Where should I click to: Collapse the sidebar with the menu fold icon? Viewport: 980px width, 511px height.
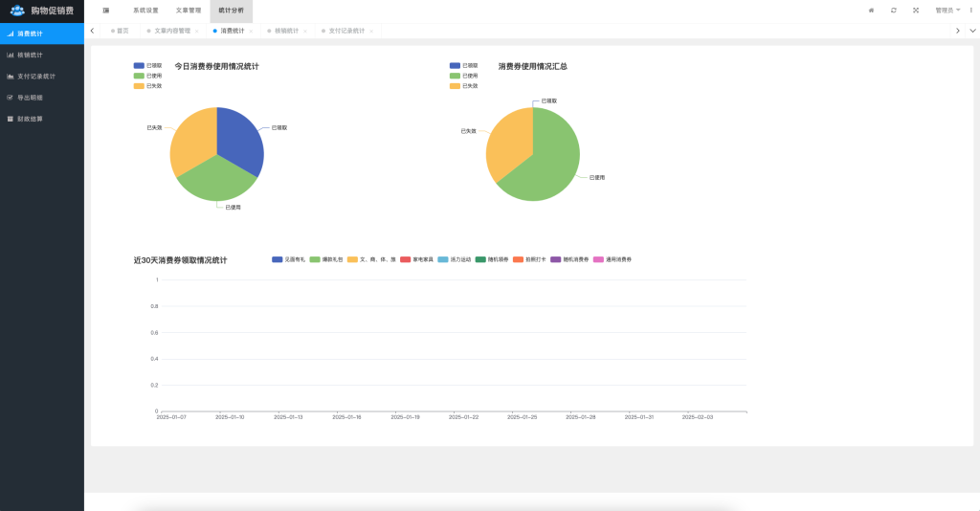[105, 11]
